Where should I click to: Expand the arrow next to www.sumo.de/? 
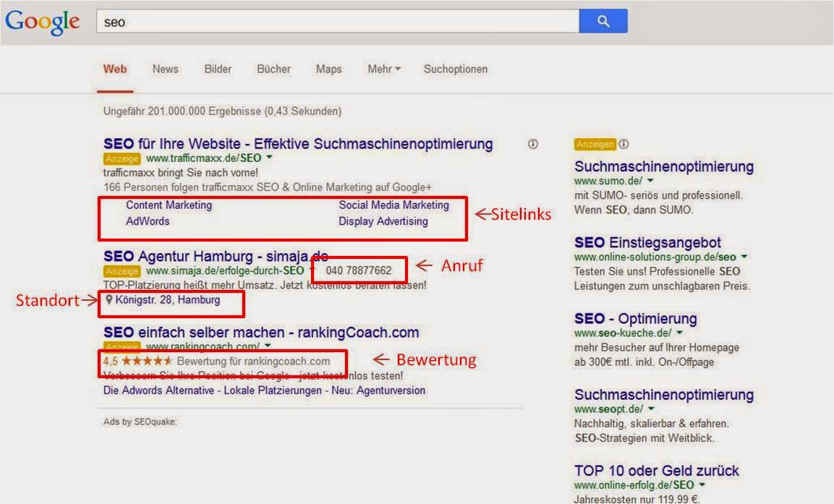coord(650,181)
